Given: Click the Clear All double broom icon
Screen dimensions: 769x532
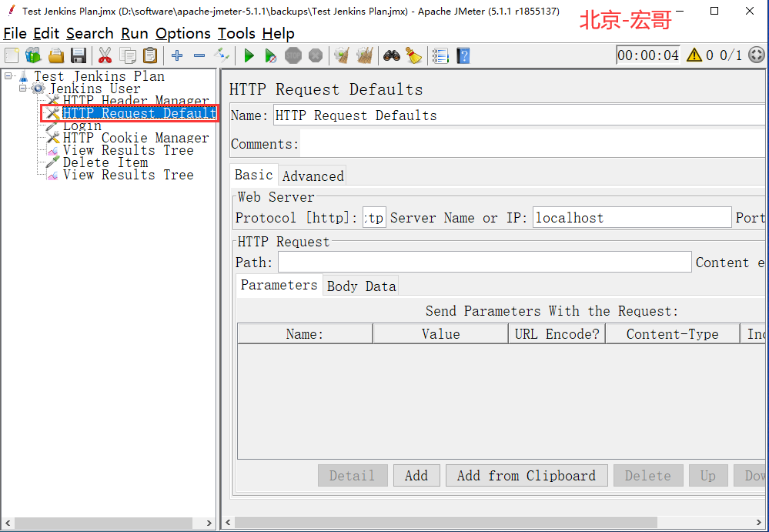Looking at the screenshot, I should tap(364, 55).
